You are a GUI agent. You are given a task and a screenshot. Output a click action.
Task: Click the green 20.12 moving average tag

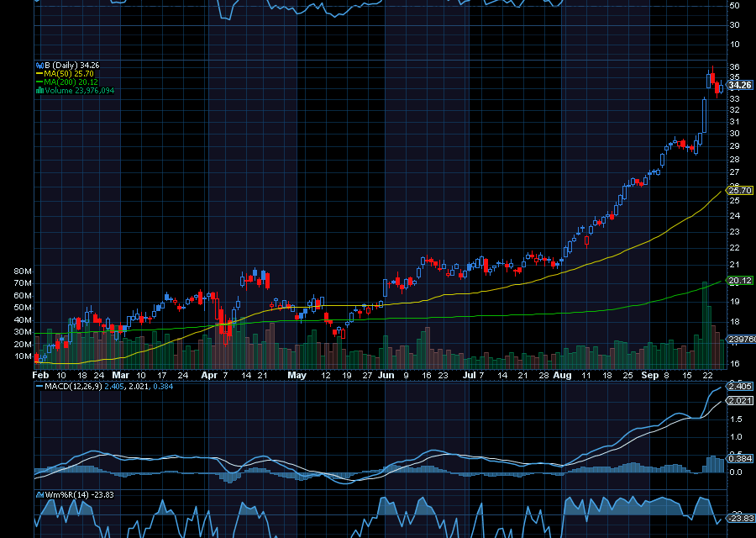(739, 280)
